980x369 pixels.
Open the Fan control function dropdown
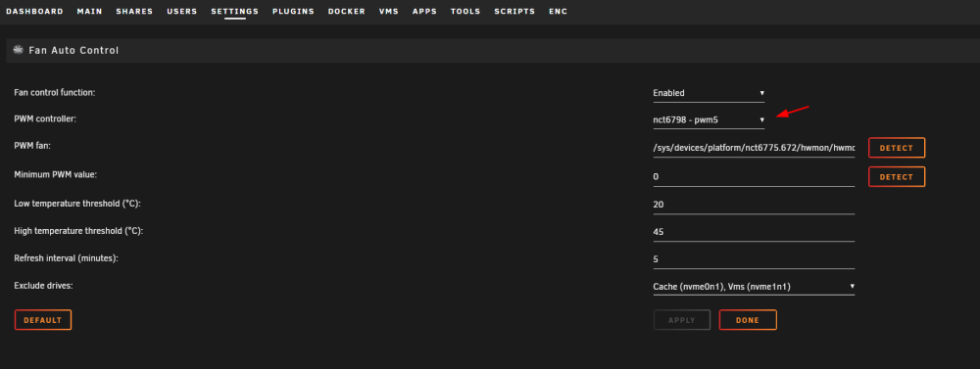[x=709, y=93]
